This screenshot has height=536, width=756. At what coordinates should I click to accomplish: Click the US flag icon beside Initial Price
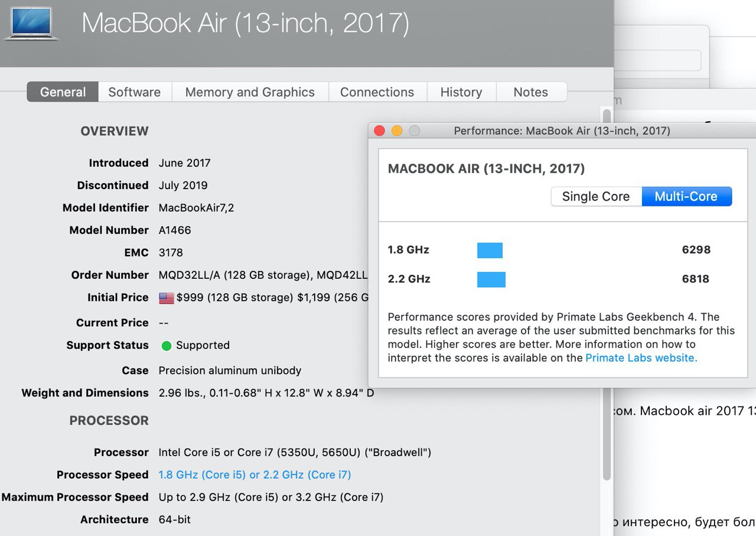click(x=167, y=298)
